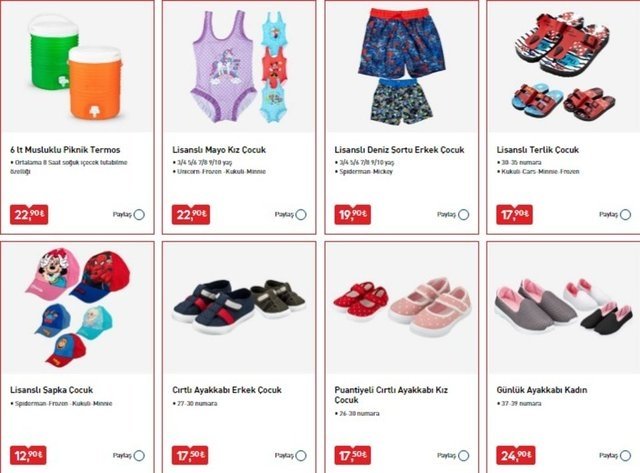Select Paylaş radio for Piknik Termos

pyautogui.click(x=139, y=215)
